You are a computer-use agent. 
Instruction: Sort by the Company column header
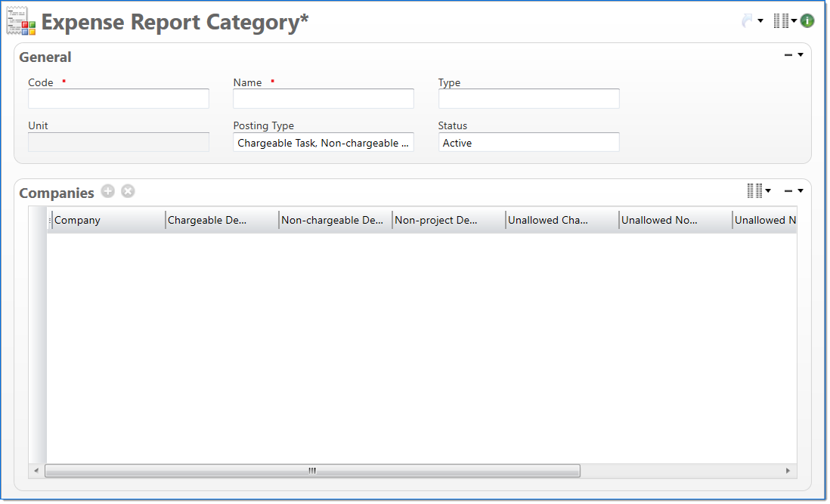point(107,221)
